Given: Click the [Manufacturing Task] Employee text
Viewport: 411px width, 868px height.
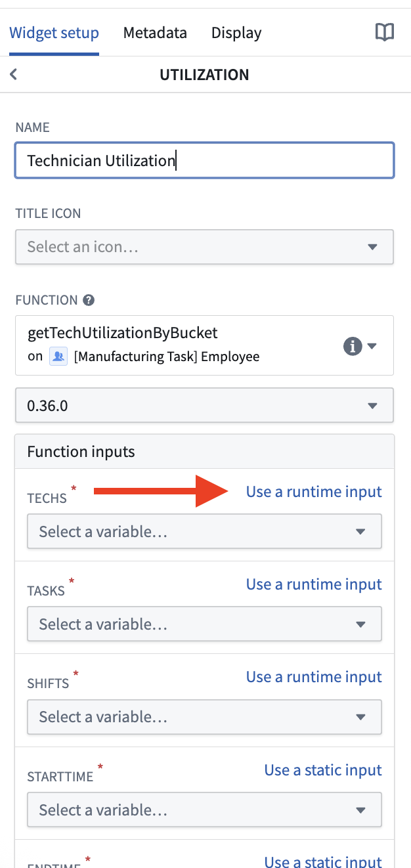Looking at the screenshot, I should tap(167, 357).
